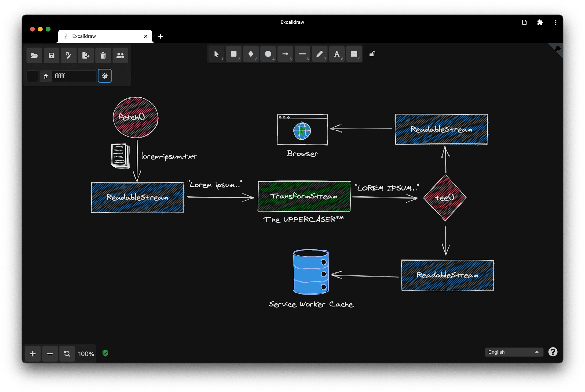Viewport: 585px width, 392px height.
Task: Select the arrow/selection tool
Action: point(216,54)
